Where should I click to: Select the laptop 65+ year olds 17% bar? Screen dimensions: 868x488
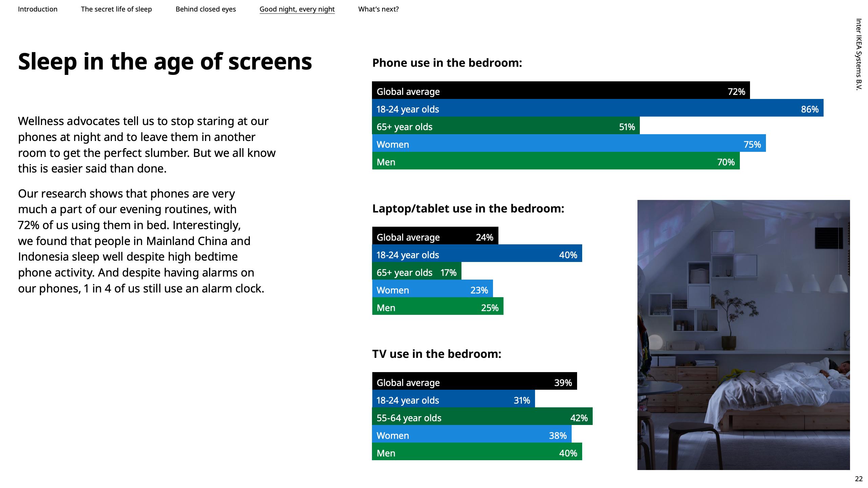click(417, 271)
